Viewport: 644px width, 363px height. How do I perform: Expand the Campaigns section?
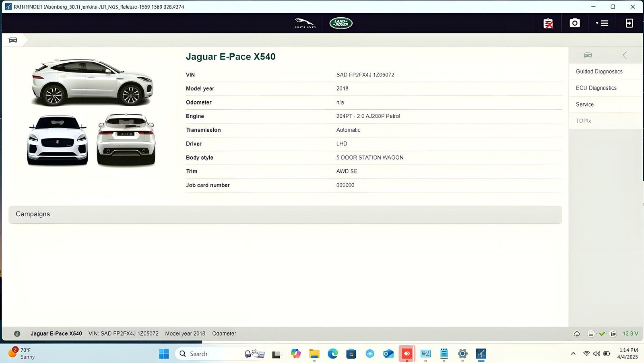[x=285, y=214]
